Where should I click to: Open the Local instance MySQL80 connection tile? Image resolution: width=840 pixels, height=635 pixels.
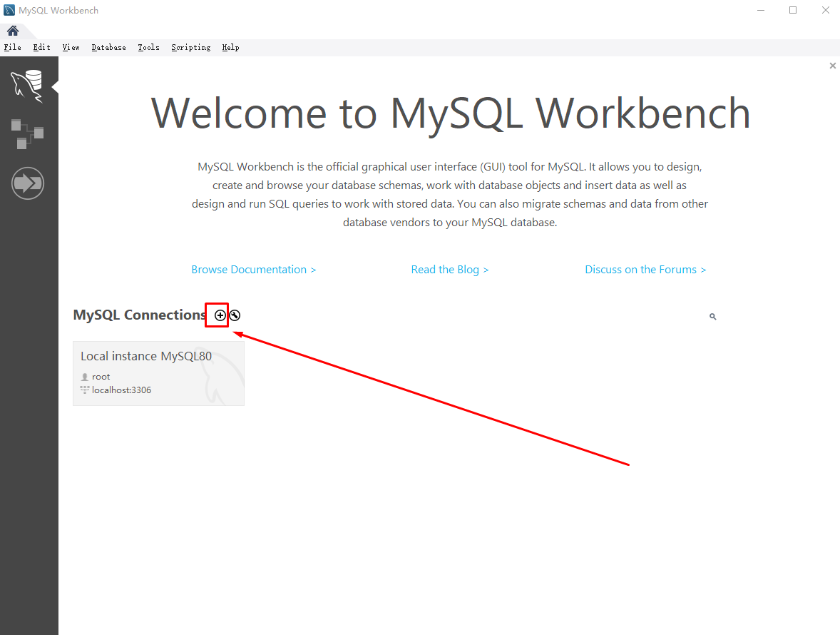(x=158, y=373)
